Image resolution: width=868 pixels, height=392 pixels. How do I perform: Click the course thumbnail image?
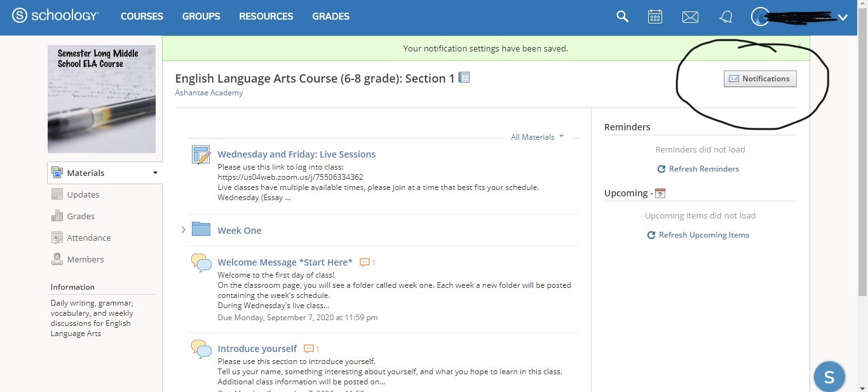click(x=102, y=99)
